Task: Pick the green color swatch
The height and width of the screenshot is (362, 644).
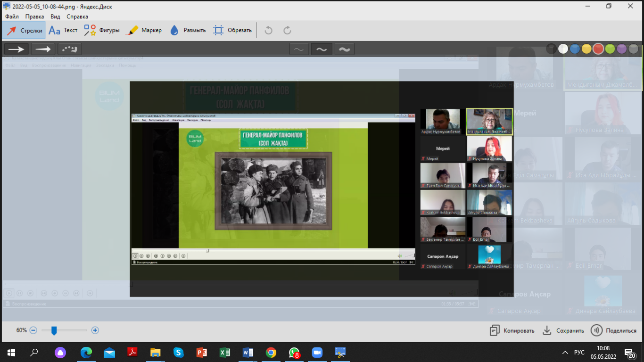Action: [610, 49]
